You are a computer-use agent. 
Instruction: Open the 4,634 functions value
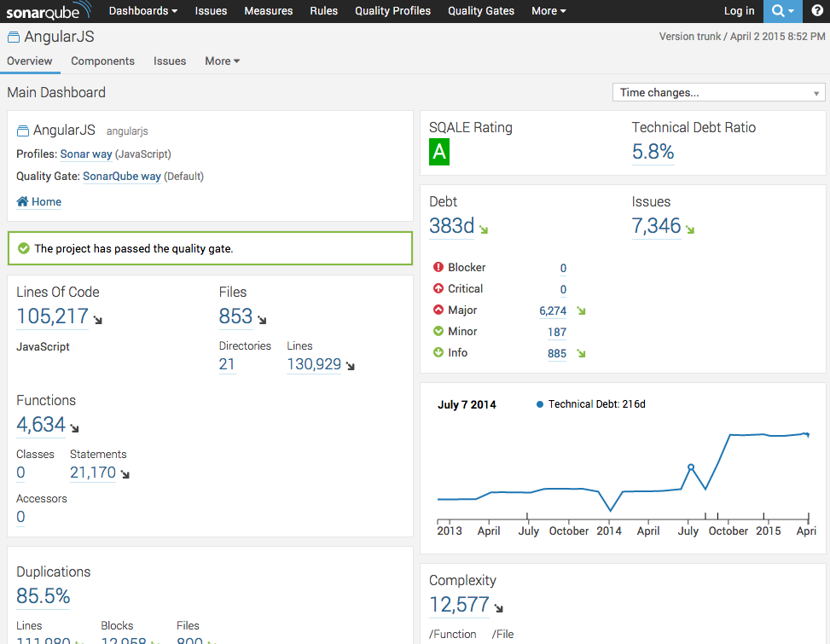41,425
